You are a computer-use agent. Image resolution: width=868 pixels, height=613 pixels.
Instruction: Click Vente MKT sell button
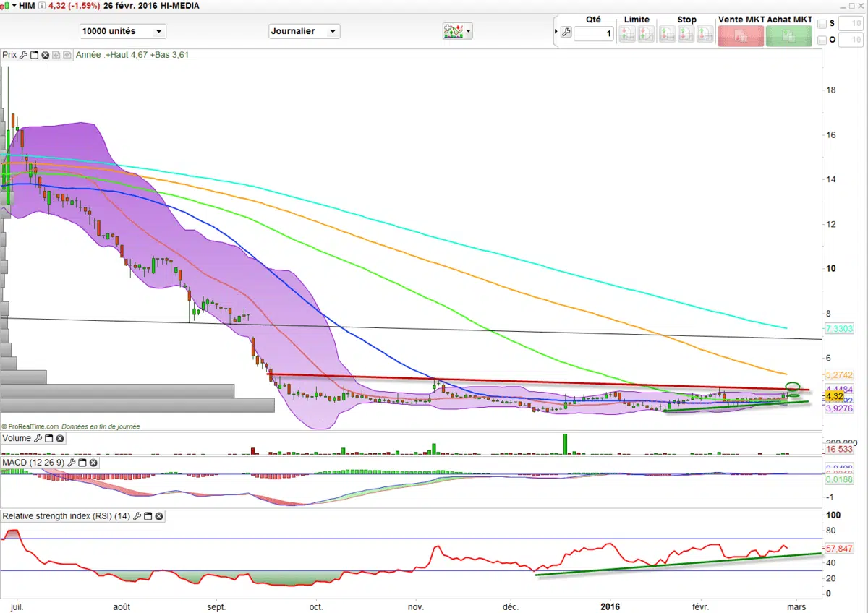(741, 35)
